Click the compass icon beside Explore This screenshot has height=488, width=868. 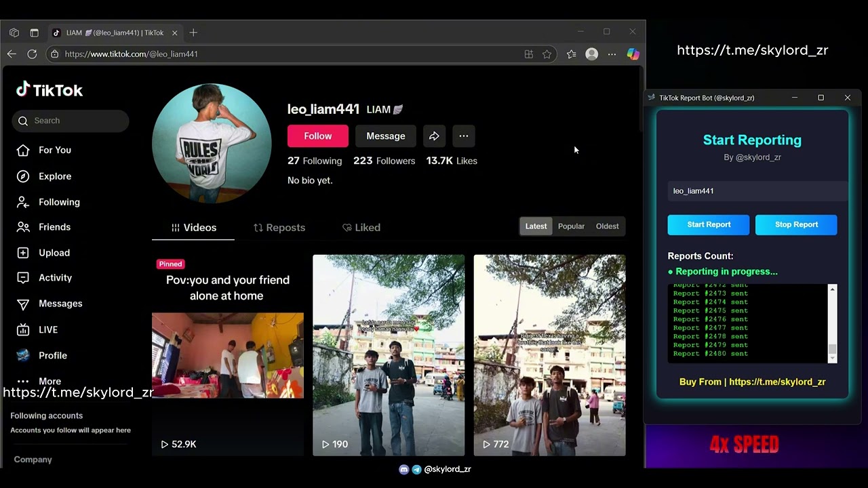point(23,176)
